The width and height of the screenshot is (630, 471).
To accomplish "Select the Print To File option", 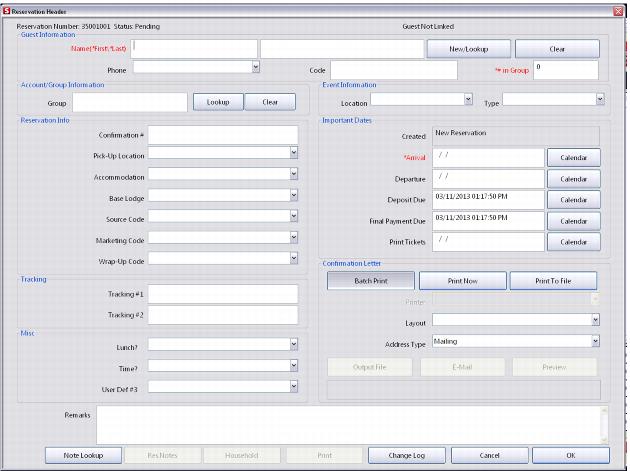I will [x=553, y=281].
